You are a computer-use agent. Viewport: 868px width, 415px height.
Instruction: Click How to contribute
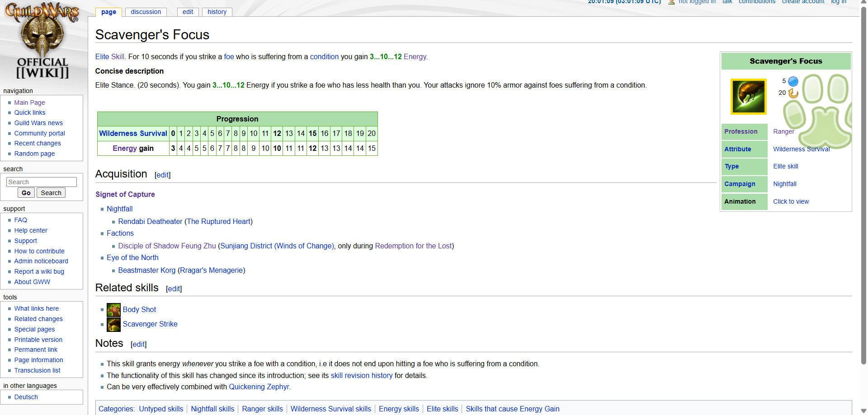pyautogui.click(x=39, y=251)
